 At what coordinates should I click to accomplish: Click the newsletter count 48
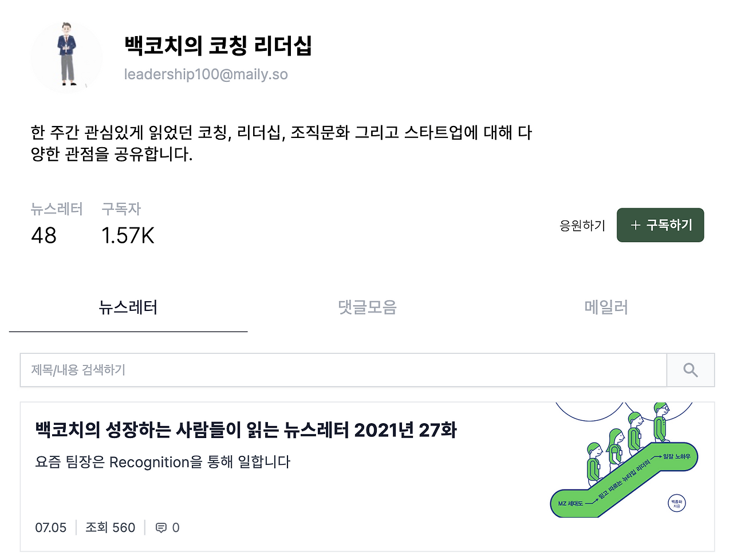[x=44, y=235]
